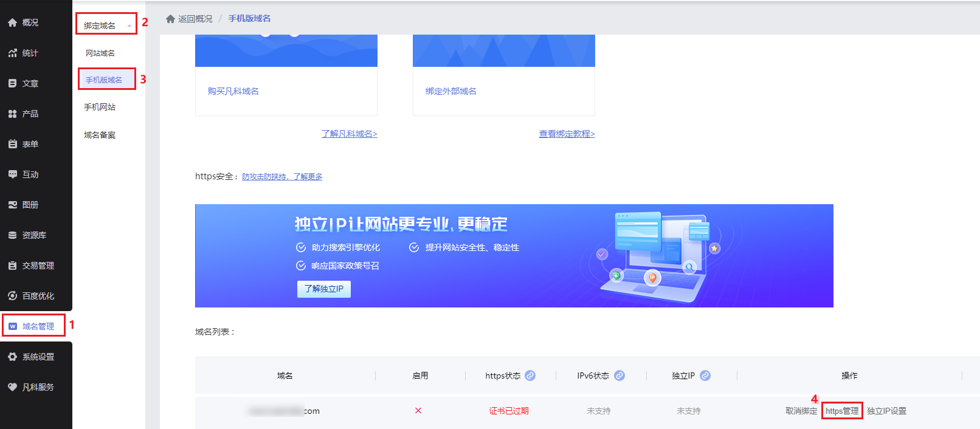
Task: Click 绑定外部域名 card link
Action: 451,91
